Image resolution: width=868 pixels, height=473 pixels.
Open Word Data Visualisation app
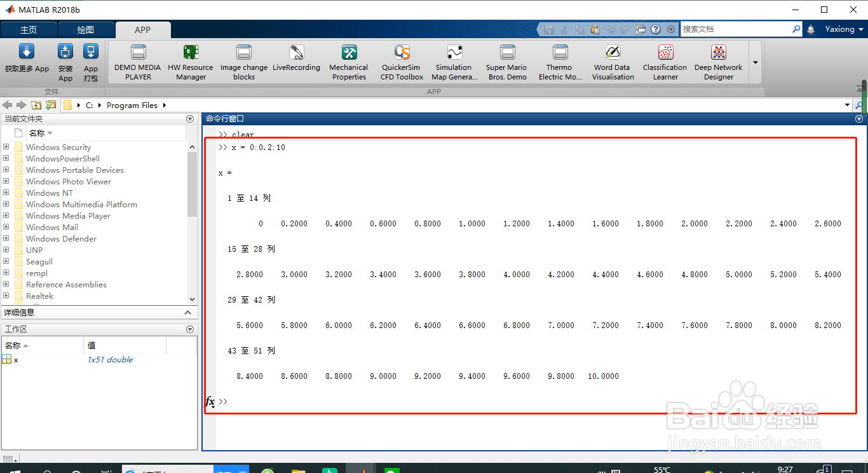[613, 62]
